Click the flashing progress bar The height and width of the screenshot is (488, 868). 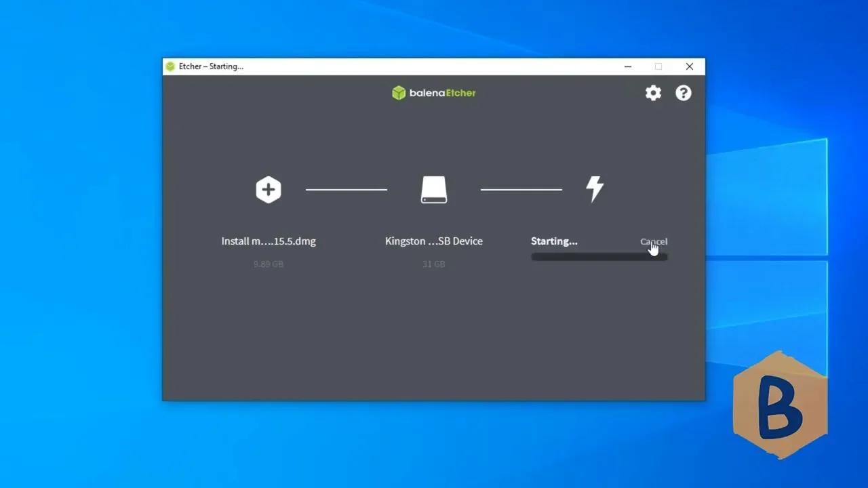coord(599,257)
